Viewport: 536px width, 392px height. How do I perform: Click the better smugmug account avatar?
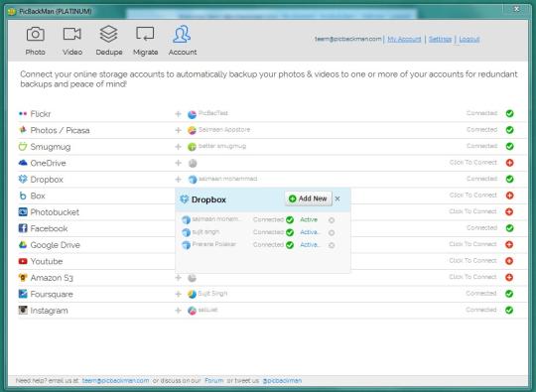click(x=193, y=147)
